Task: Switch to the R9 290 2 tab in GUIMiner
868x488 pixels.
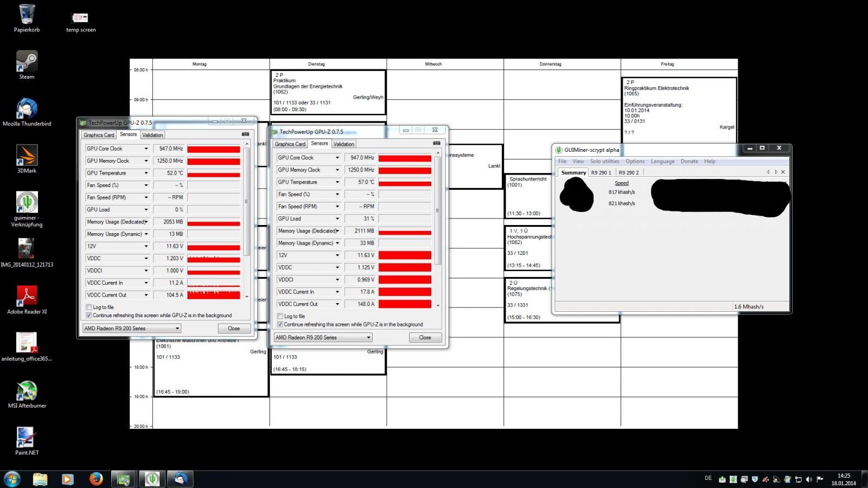Action: pyautogui.click(x=629, y=172)
